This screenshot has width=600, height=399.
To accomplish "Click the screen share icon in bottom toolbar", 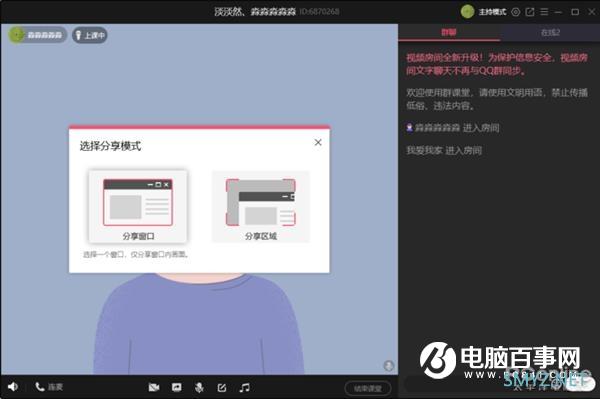I will (x=176, y=388).
